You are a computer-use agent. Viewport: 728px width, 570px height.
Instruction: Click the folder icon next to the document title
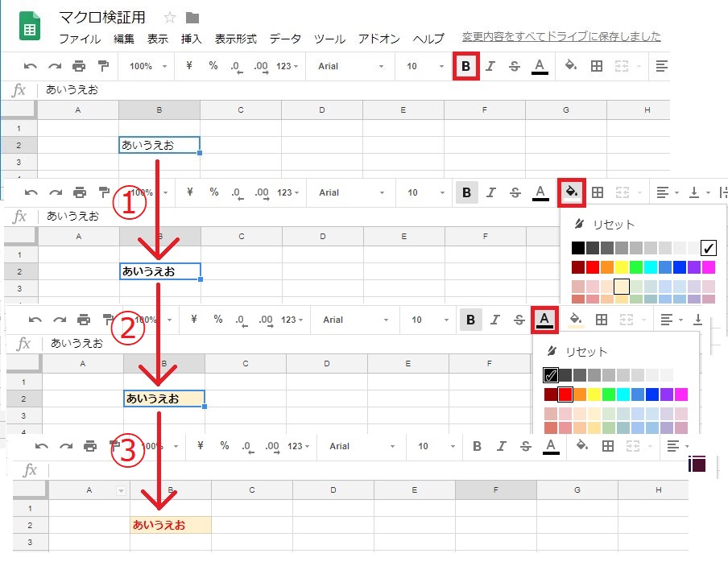pyautogui.click(x=192, y=18)
